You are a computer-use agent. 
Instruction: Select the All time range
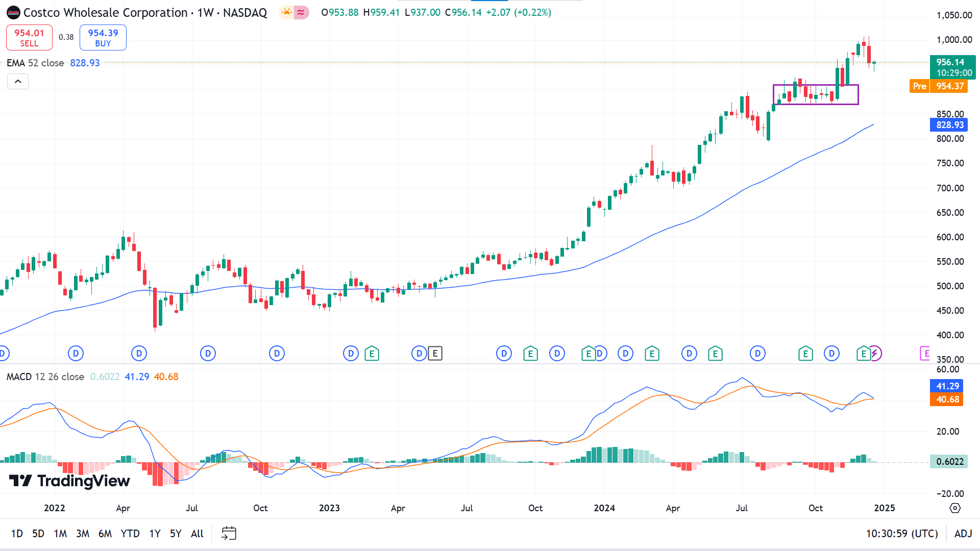coord(197,534)
